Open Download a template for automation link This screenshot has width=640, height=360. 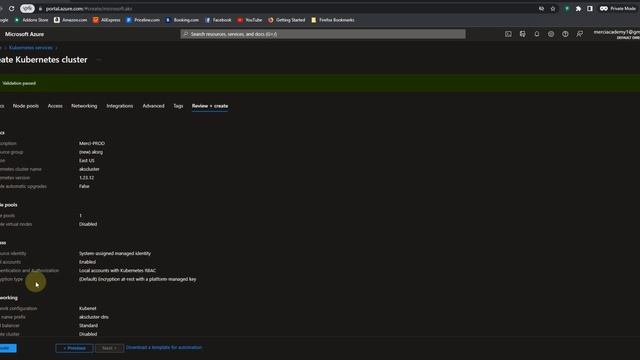[x=164, y=347]
